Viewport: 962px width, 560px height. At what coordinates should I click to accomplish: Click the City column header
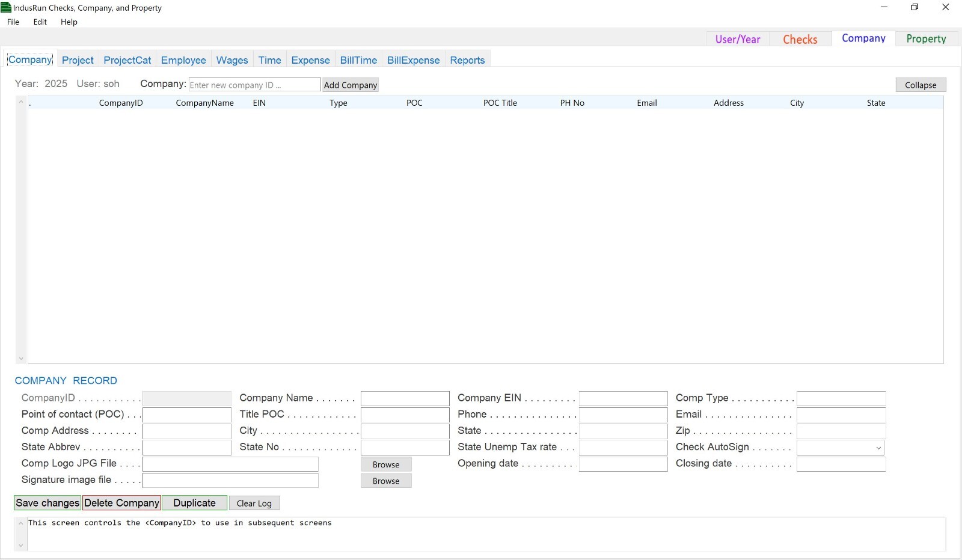tap(797, 103)
